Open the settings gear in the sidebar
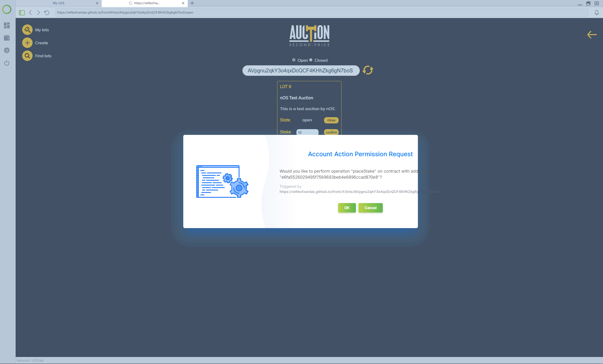Viewport: 603px width, 364px height. point(7,50)
